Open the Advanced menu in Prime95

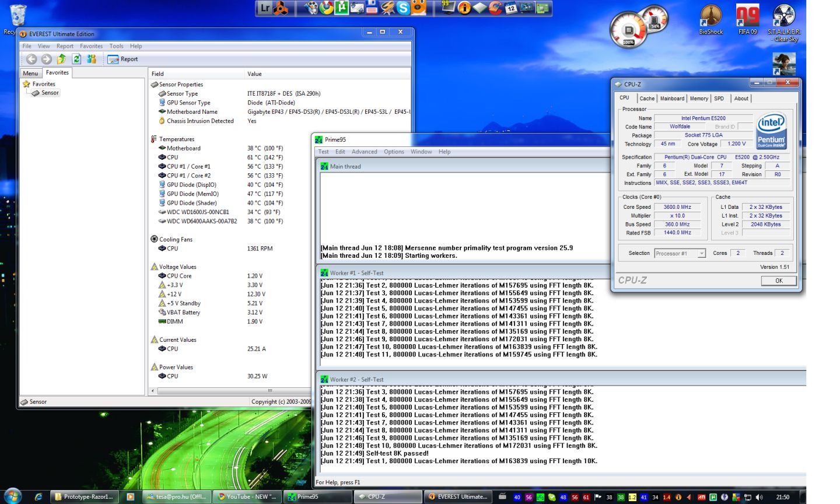[364, 152]
